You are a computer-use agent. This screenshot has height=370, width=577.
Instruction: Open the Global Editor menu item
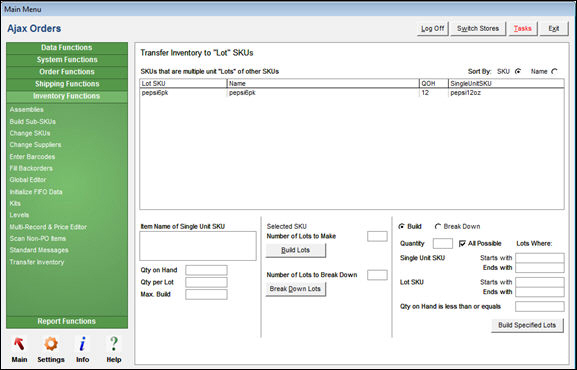(28, 180)
